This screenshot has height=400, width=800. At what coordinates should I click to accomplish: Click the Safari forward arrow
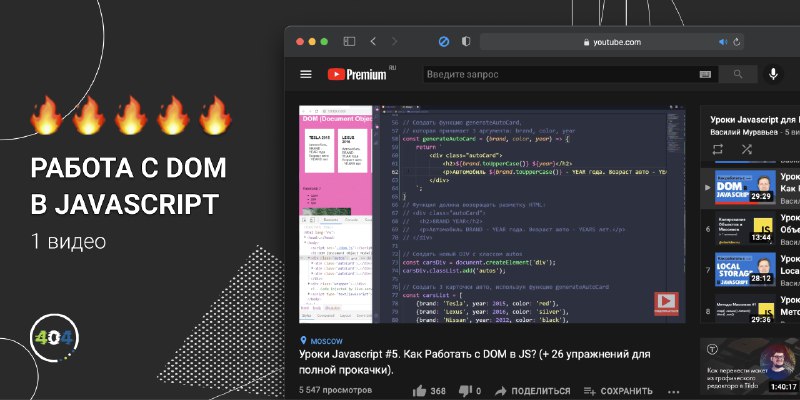pyautogui.click(x=394, y=42)
